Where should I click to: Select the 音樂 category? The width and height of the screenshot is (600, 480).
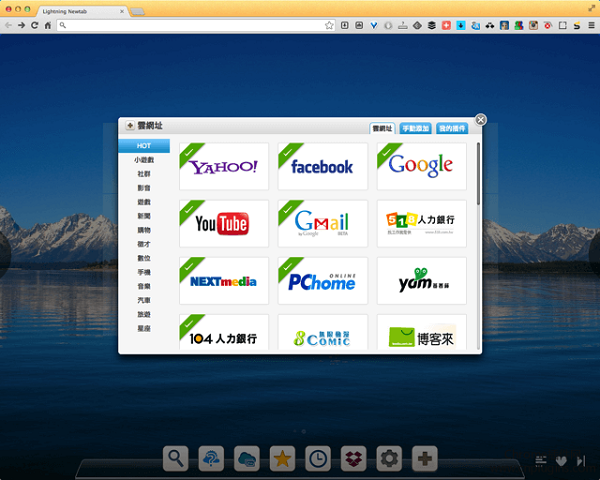(x=144, y=286)
